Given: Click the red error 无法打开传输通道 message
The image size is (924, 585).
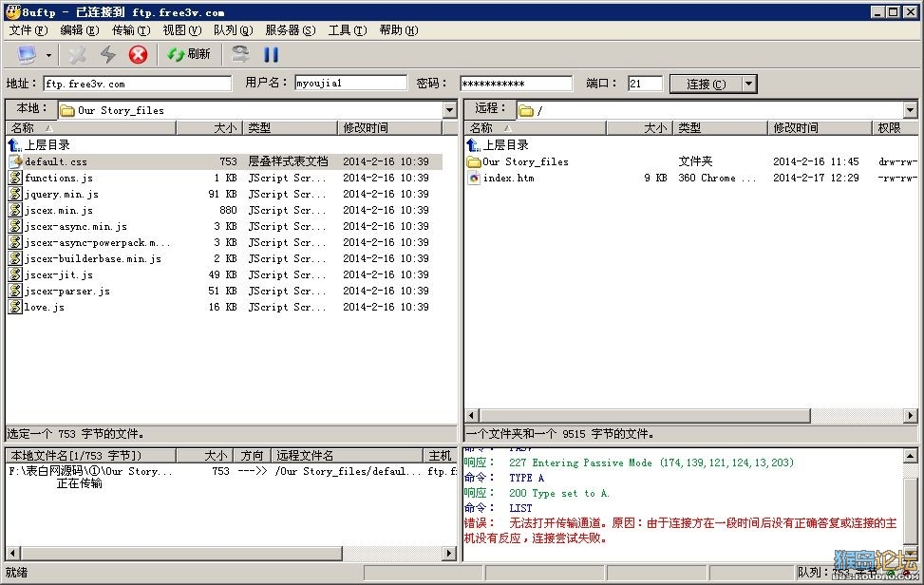Looking at the screenshot, I should tap(681, 530).
